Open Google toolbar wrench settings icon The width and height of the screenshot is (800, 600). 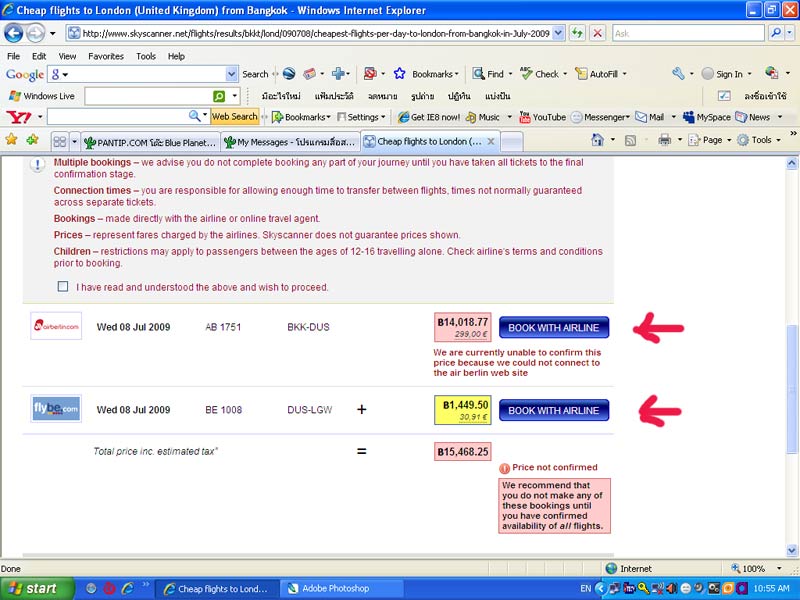(678, 74)
